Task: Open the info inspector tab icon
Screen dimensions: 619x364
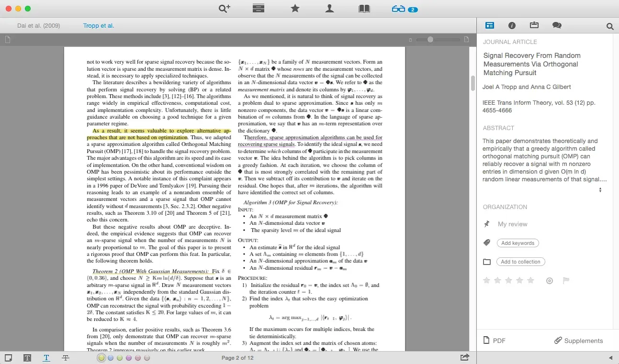Action: point(512,25)
